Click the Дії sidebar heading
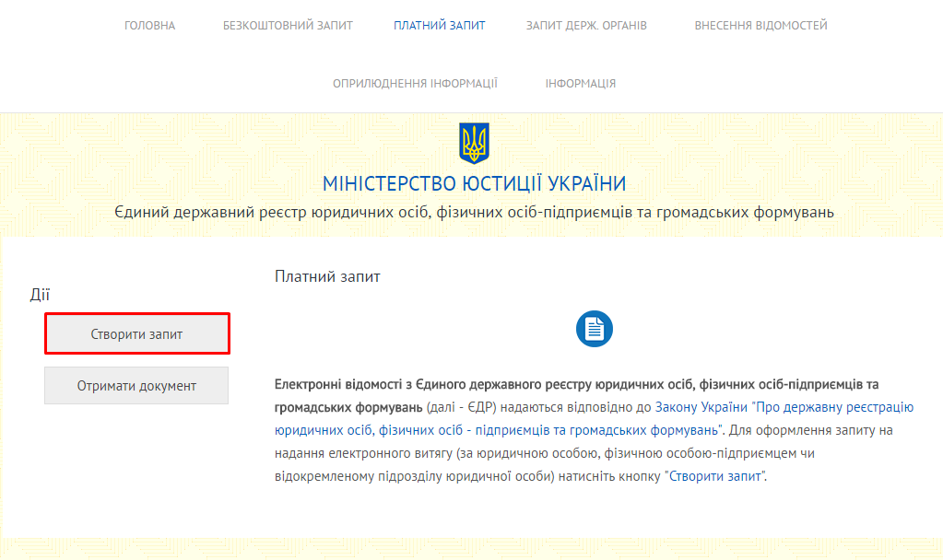Screen dimensions: 943x560 [x=40, y=295]
